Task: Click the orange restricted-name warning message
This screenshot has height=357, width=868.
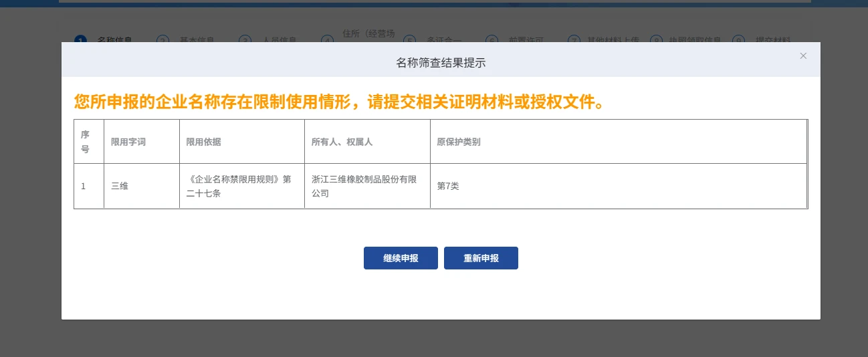Action: [x=340, y=102]
